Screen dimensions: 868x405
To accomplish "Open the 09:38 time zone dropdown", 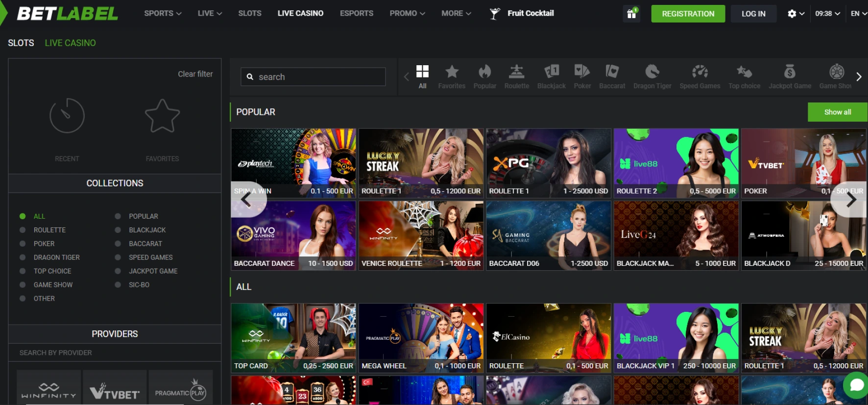I will [x=827, y=14].
